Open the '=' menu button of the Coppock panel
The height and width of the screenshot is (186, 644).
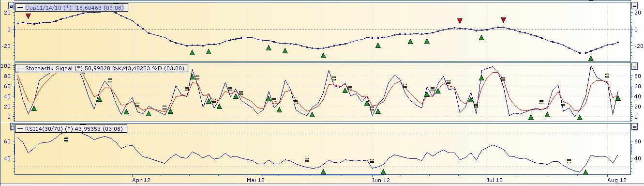click(635, 6)
